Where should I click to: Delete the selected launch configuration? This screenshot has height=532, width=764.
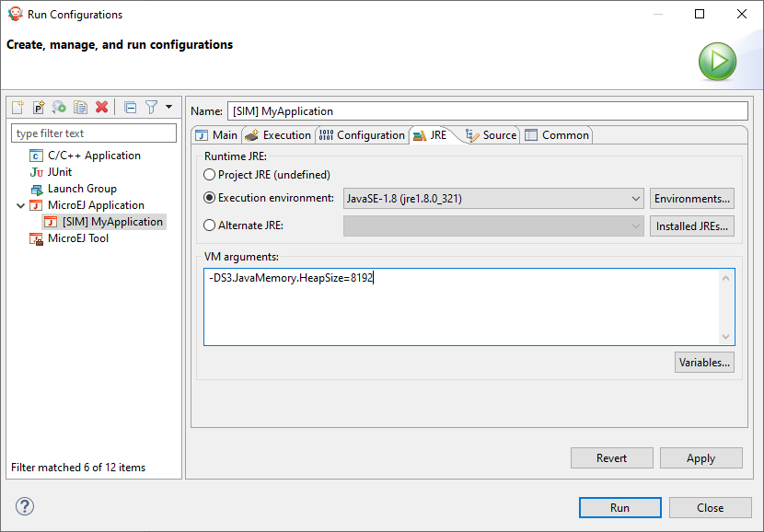[x=101, y=108]
